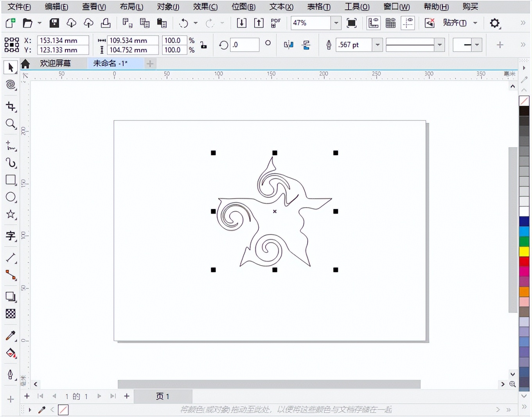Screen dimensions: 532x417
Task: Toggle grid display in toolbar
Action: point(390,23)
